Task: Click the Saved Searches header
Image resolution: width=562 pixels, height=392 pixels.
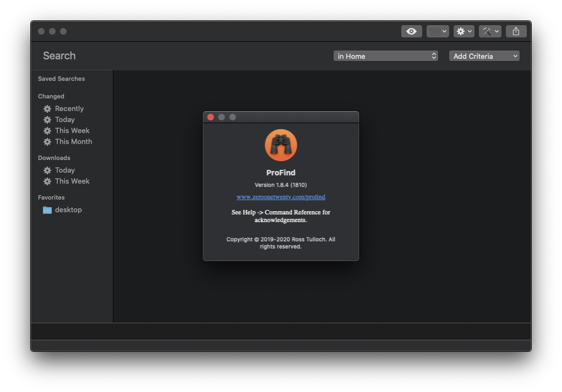Action: coord(61,79)
